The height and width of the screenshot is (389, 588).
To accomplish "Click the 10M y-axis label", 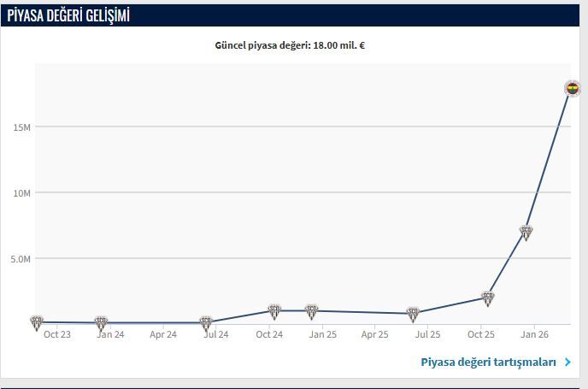I will pos(22,193).
